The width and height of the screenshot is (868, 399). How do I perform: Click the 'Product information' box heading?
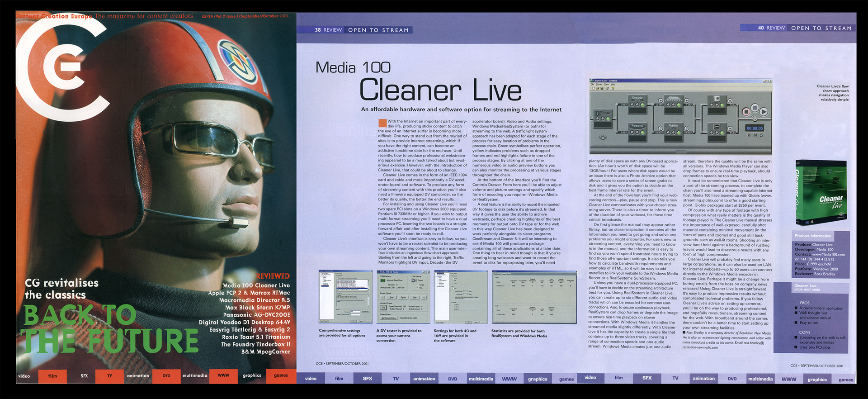point(813,236)
